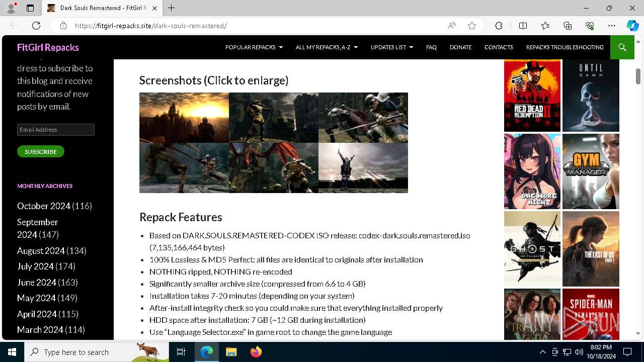
Task: Click the page vertical scrollbar thumb
Action: [x=638, y=76]
